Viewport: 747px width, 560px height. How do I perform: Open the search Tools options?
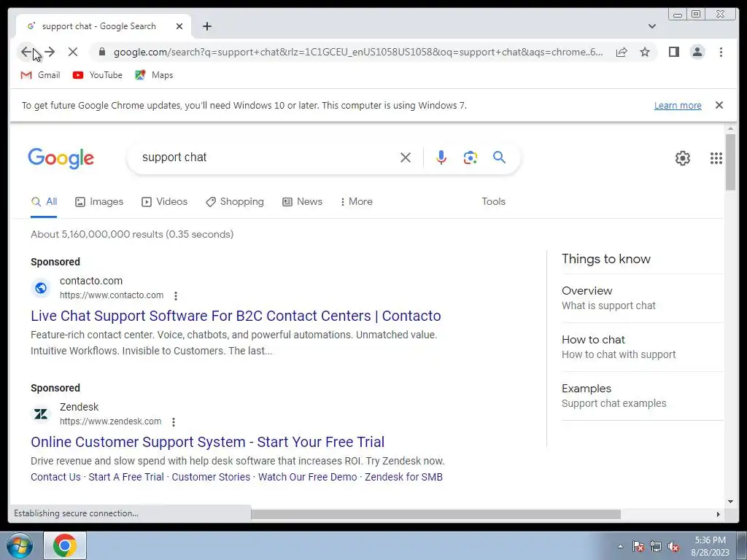pos(493,202)
